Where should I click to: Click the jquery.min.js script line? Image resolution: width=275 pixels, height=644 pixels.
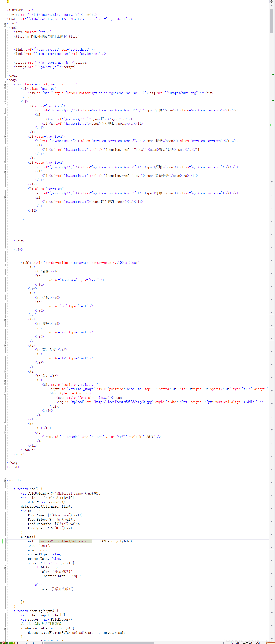tap(51, 63)
